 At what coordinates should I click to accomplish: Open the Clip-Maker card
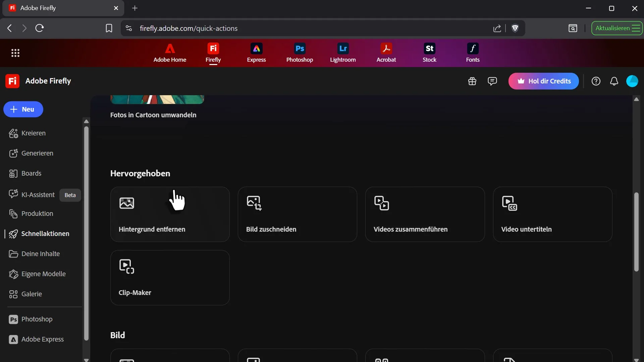pyautogui.click(x=170, y=278)
